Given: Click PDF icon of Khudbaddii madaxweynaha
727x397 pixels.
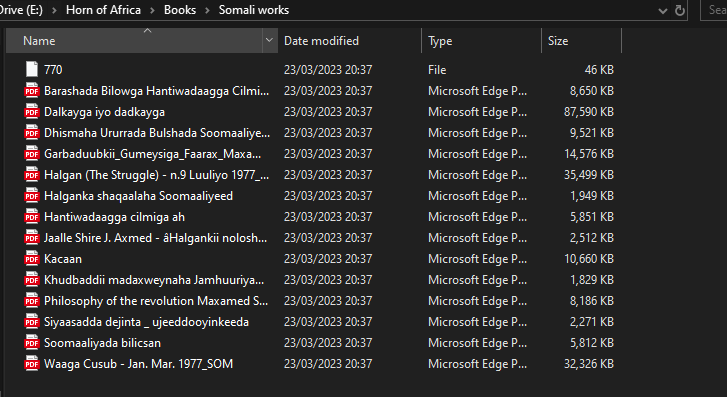Looking at the screenshot, I should point(32,279).
